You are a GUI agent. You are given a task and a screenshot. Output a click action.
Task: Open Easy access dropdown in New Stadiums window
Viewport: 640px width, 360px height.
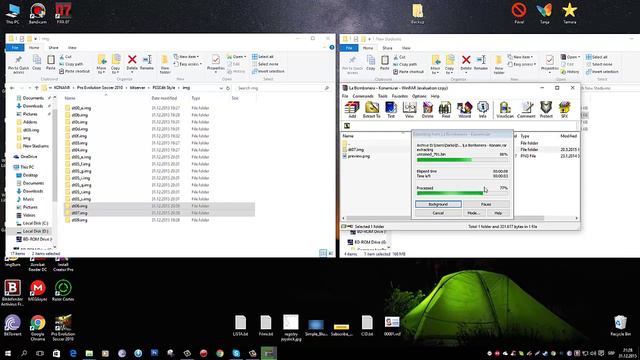[522, 64]
